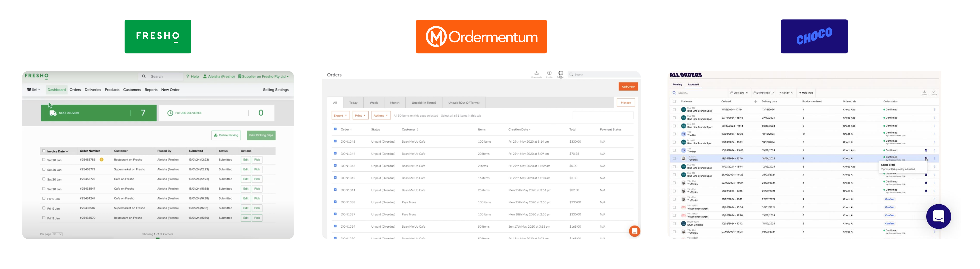Toggle Fresho select-all Invoice Date checkbox
Image resolution: width=980 pixels, height=269 pixels.
44,151
